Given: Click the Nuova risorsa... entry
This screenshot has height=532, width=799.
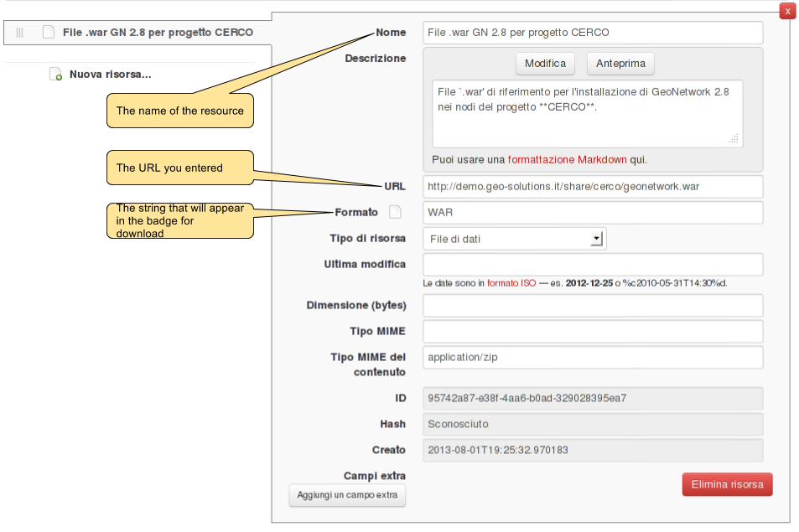Looking at the screenshot, I should [110, 75].
